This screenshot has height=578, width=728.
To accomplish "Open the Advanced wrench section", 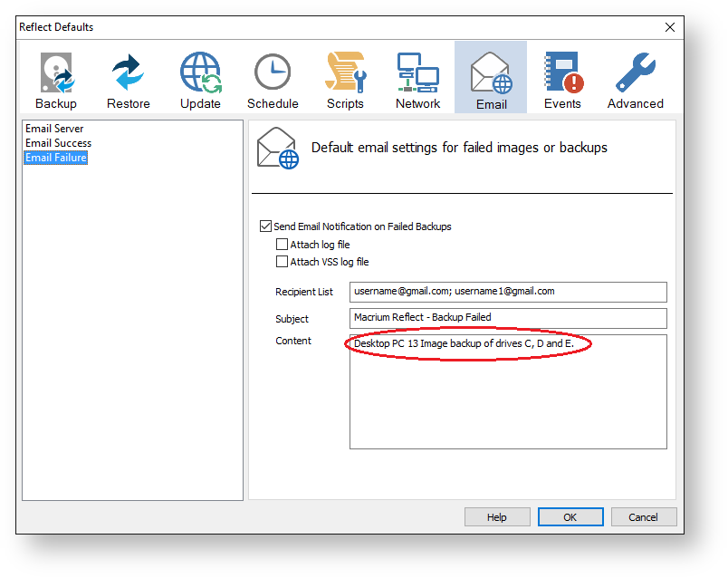I will [635, 80].
